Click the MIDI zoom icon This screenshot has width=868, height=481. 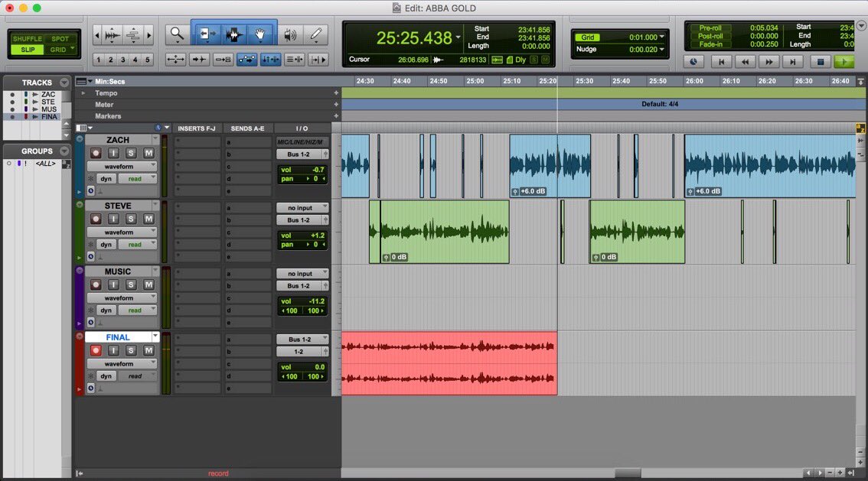point(133,35)
